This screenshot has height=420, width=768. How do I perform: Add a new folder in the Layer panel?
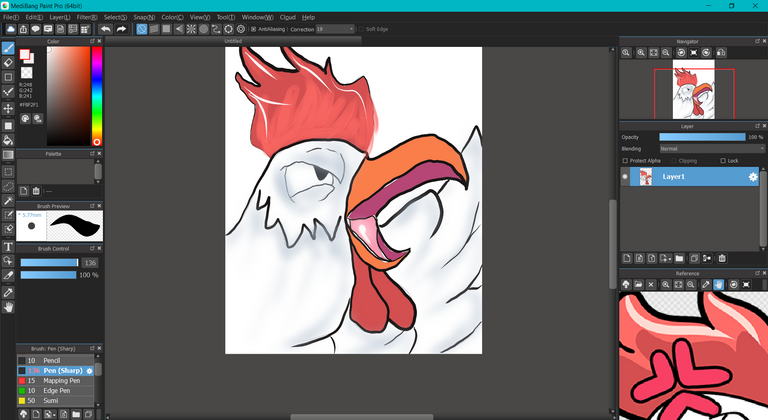(679, 258)
